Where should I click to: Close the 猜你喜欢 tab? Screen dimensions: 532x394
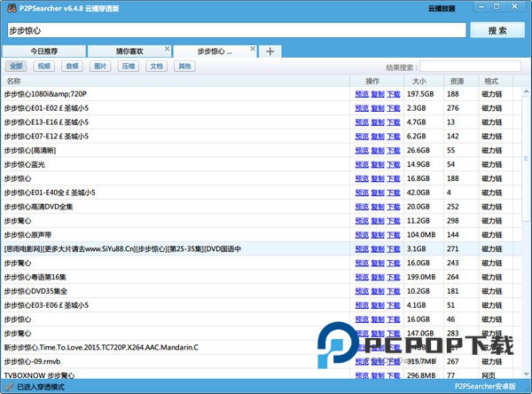167,49
